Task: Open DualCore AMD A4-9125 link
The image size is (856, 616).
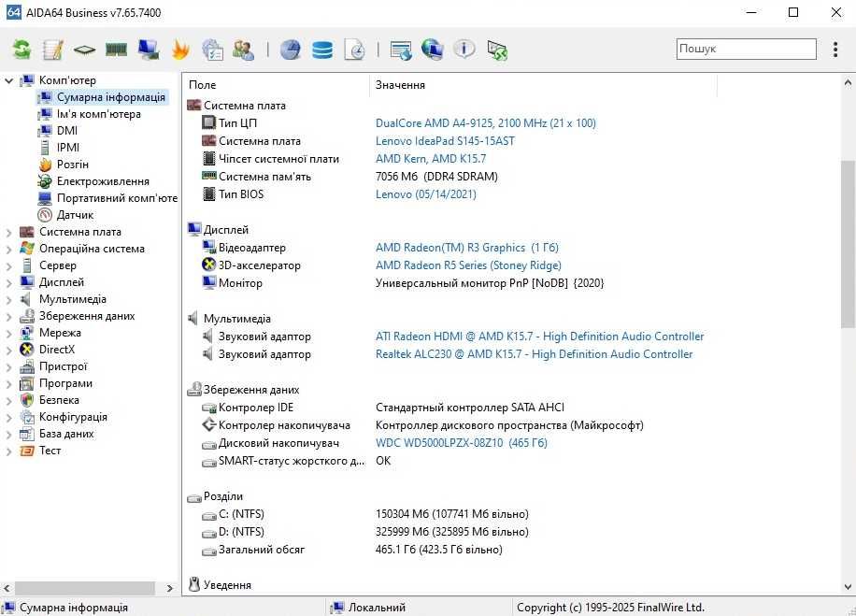Action: 485,123
